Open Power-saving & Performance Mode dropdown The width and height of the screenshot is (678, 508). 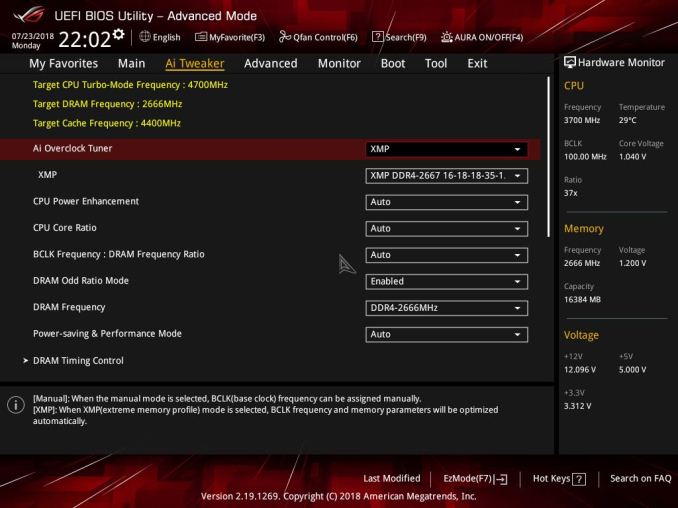pos(447,335)
